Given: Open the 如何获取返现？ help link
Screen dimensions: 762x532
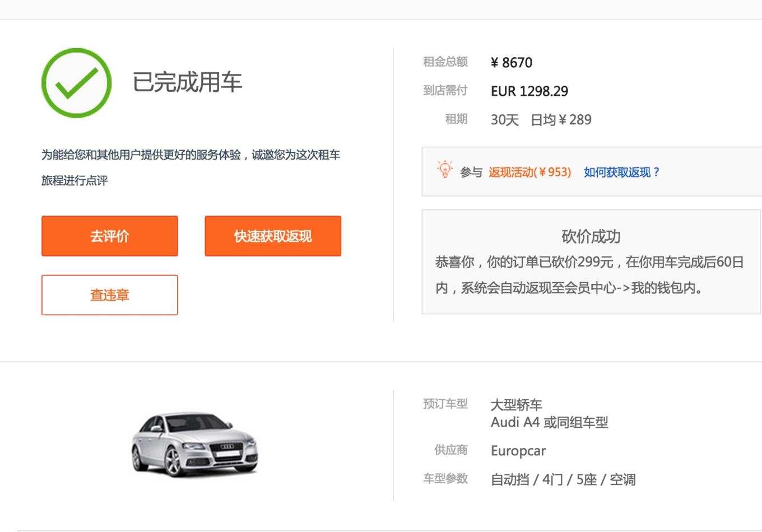Looking at the screenshot, I should click(622, 172).
